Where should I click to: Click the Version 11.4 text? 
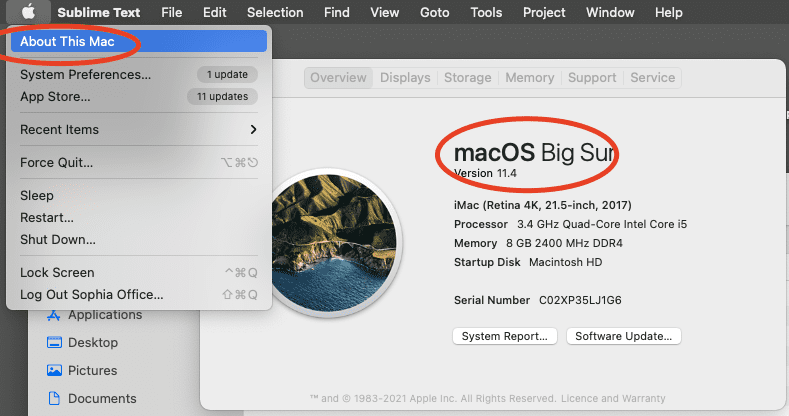coord(485,173)
